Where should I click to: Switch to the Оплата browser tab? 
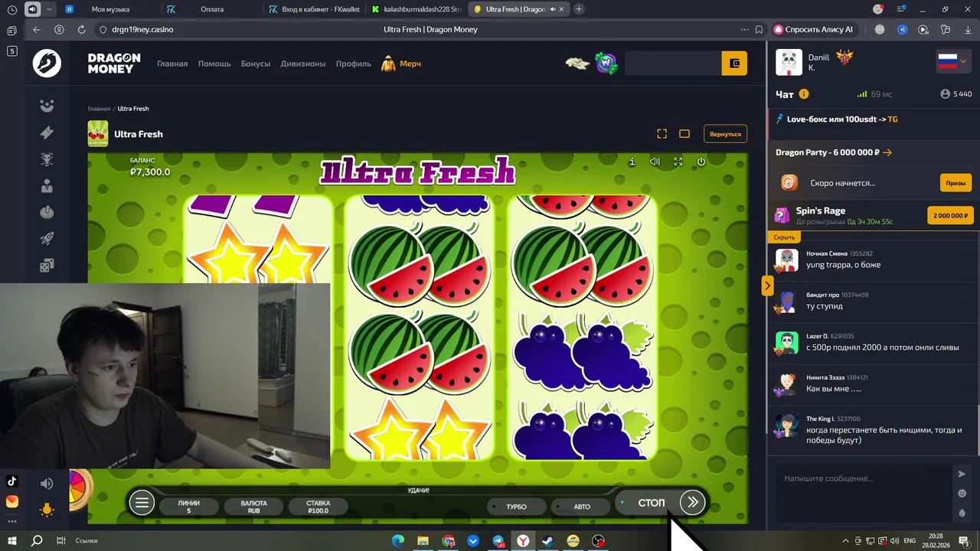tap(212, 9)
